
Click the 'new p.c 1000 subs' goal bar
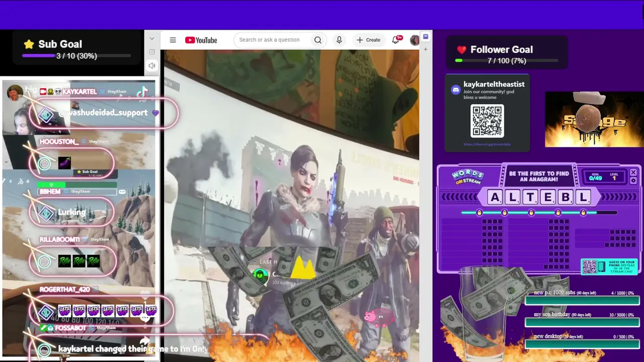[581, 300]
